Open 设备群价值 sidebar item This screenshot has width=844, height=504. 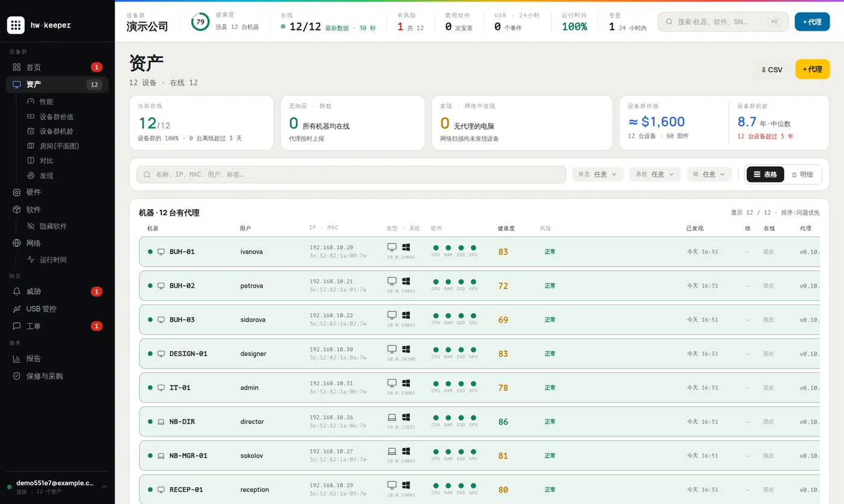coord(65,116)
